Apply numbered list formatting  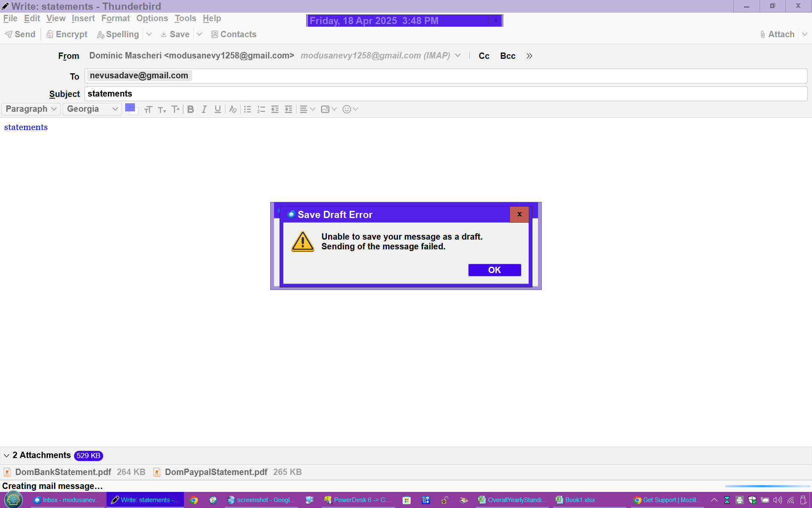click(x=261, y=109)
